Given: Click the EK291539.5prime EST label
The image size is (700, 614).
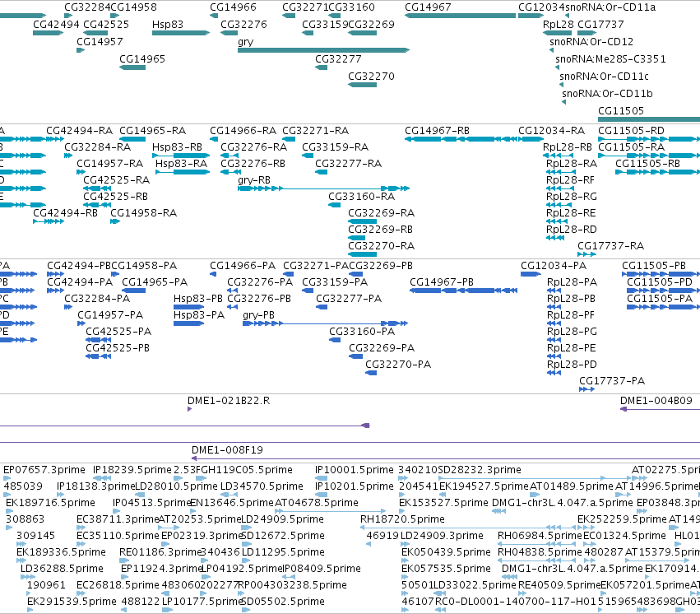Looking at the screenshot, I should tap(72, 602).
